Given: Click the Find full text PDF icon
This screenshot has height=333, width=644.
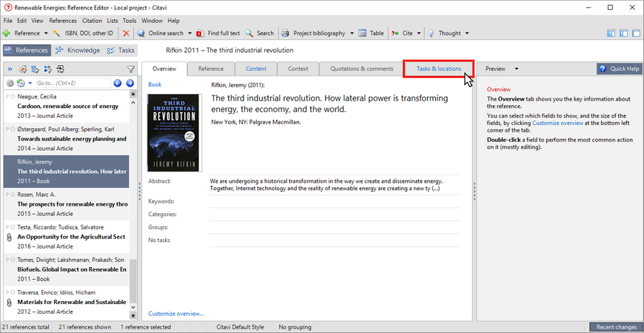Looking at the screenshot, I should click(x=200, y=33).
